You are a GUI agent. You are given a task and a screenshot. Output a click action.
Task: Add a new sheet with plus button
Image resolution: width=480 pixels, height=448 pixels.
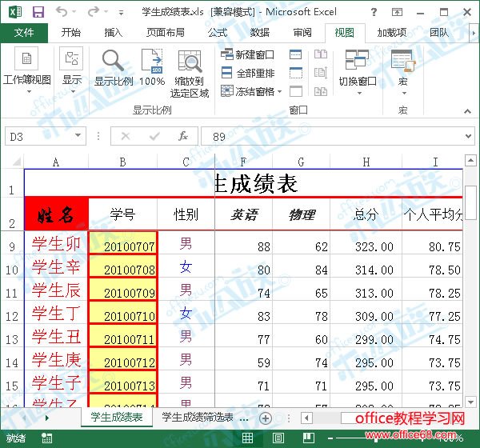266,418
